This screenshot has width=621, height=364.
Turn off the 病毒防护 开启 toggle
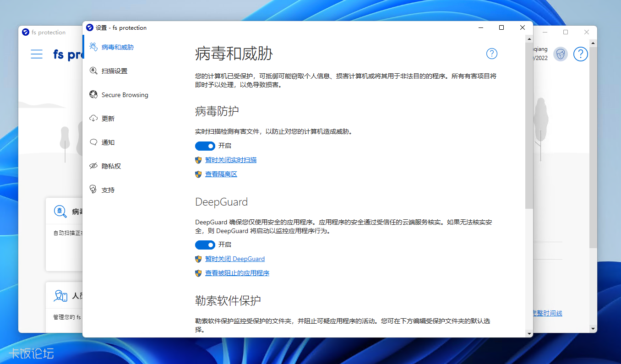coord(205,146)
